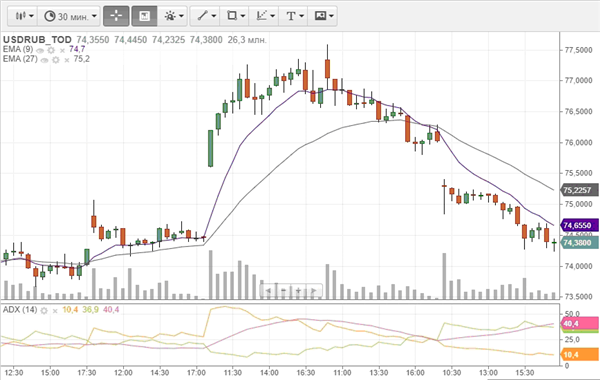Open the trend analysis tool dropdown
This screenshot has width=600, height=380.
(264, 16)
